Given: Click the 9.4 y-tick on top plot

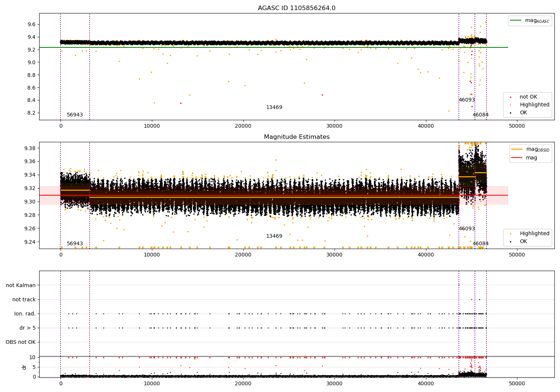Looking at the screenshot, I should click(x=31, y=37).
